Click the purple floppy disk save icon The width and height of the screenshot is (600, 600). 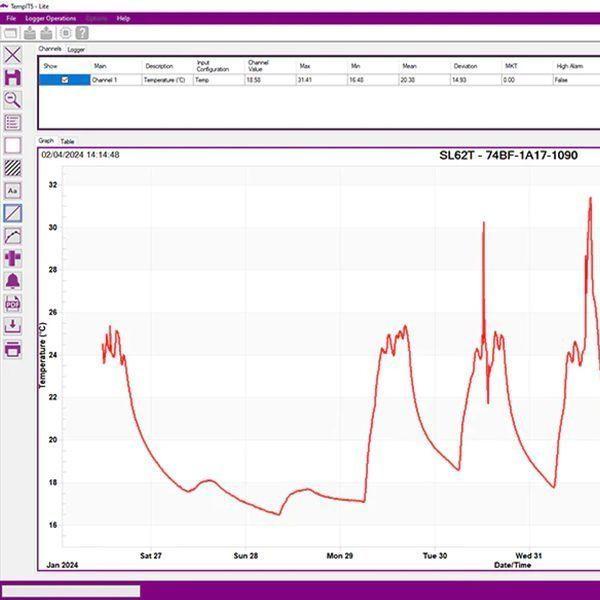coord(13,77)
